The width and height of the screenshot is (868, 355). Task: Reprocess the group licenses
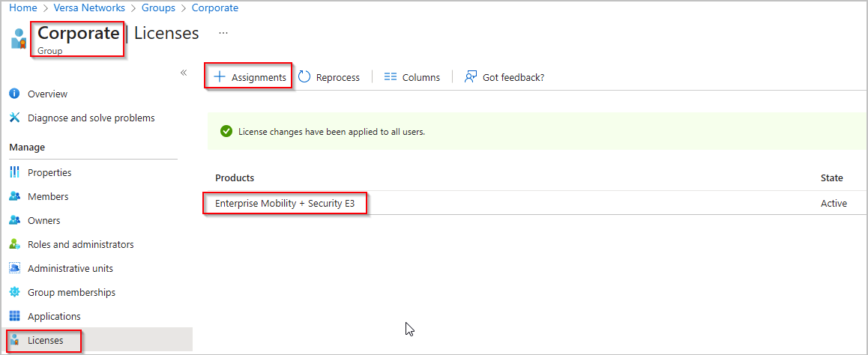[x=329, y=77]
